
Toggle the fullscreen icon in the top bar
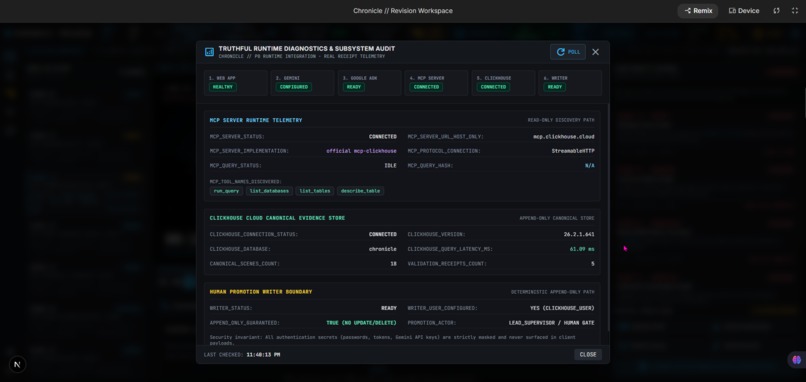pyautogui.click(x=794, y=11)
